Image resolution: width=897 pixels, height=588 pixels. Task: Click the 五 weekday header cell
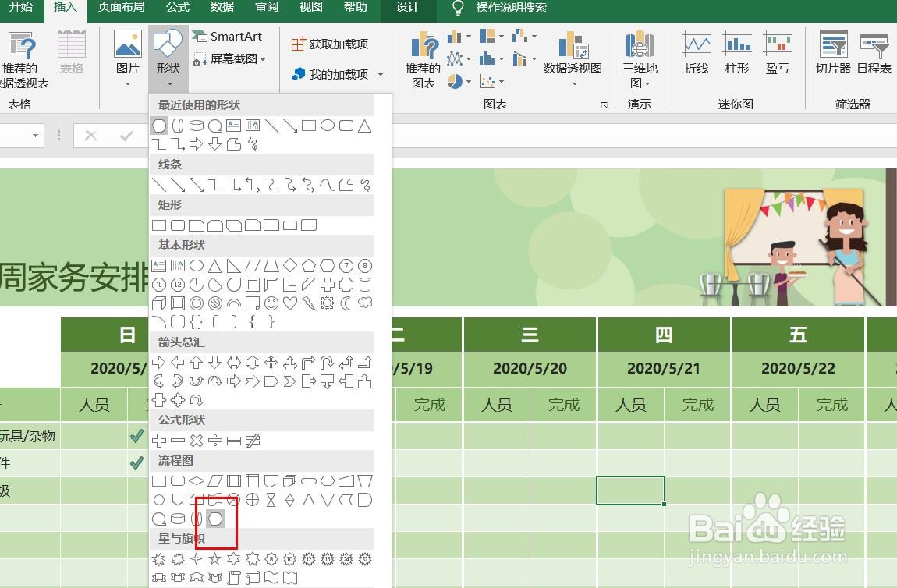pyautogui.click(x=798, y=335)
